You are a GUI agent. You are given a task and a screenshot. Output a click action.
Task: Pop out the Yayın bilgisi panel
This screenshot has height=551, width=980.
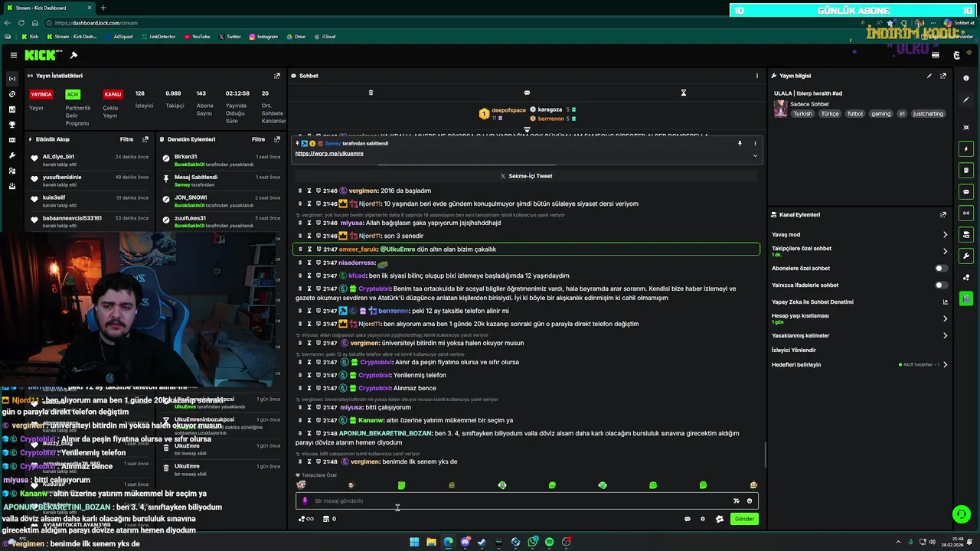943,76
